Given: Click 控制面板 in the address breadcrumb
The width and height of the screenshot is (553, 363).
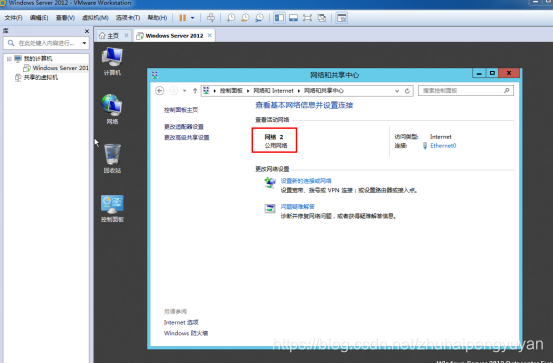Looking at the screenshot, I should (231, 91).
